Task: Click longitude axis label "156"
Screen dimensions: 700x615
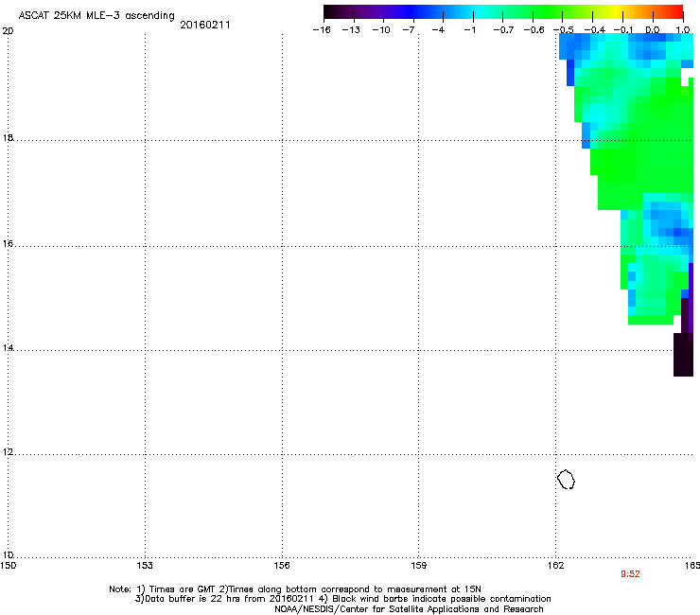Action: (282, 566)
